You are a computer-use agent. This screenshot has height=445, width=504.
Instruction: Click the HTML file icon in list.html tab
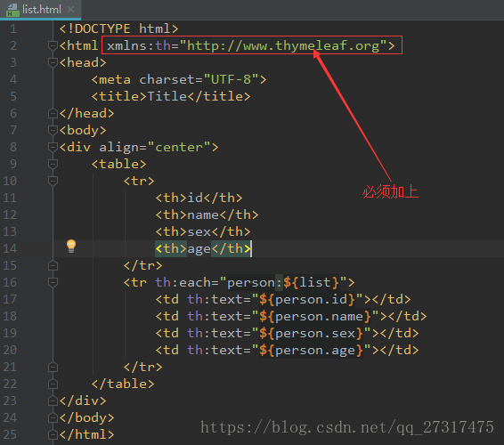pos(12,10)
